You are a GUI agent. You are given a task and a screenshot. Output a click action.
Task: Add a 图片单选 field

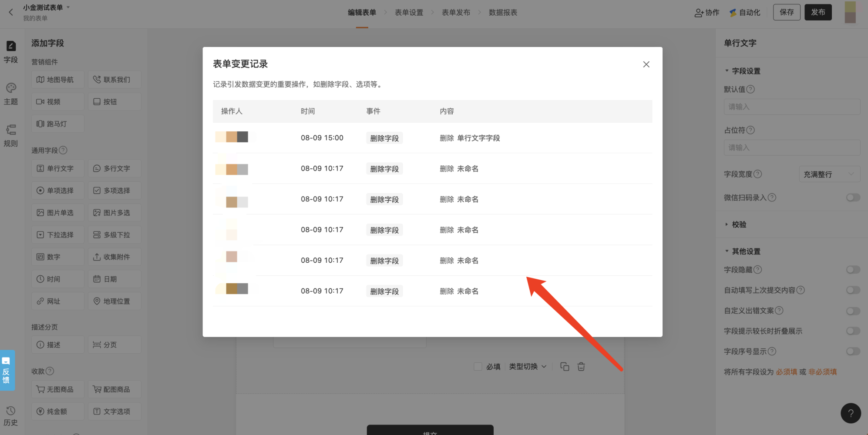58,213
